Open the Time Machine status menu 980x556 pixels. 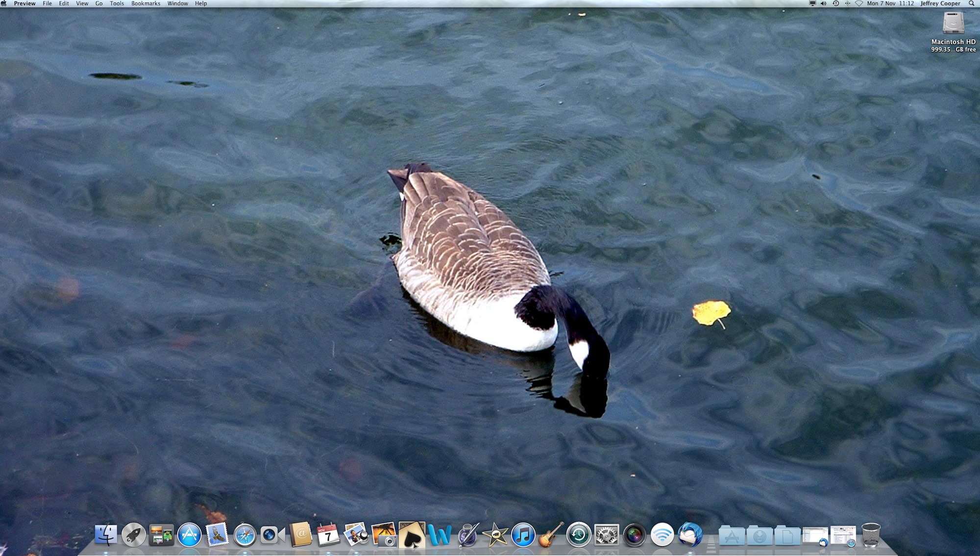click(835, 3)
